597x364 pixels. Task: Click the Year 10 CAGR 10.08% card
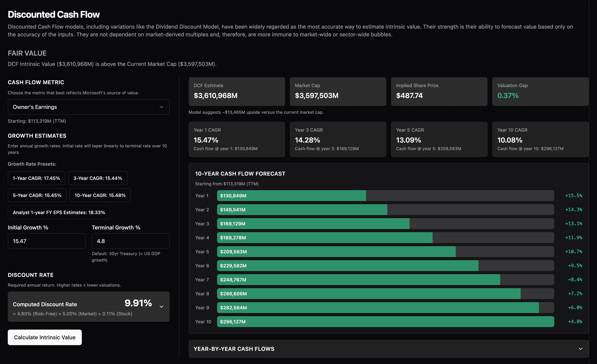point(540,139)
